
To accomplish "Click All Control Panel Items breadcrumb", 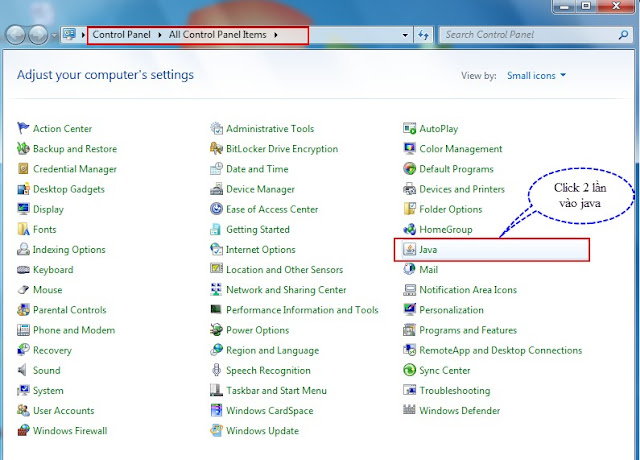I will point(218,35).
